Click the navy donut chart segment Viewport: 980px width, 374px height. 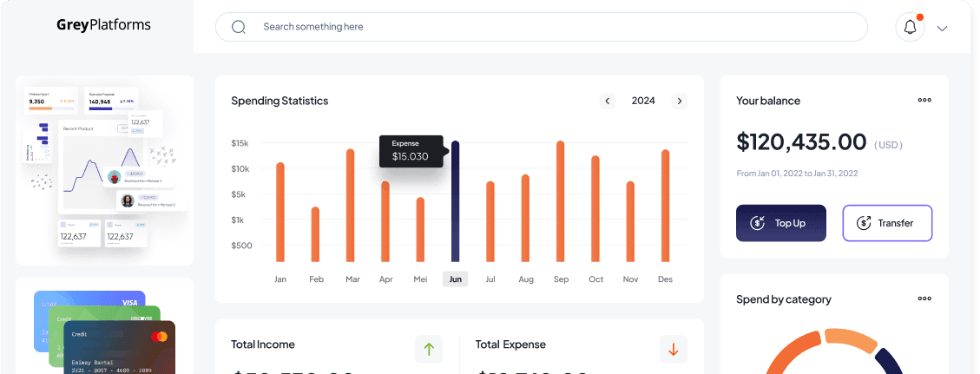pos(890,361)
